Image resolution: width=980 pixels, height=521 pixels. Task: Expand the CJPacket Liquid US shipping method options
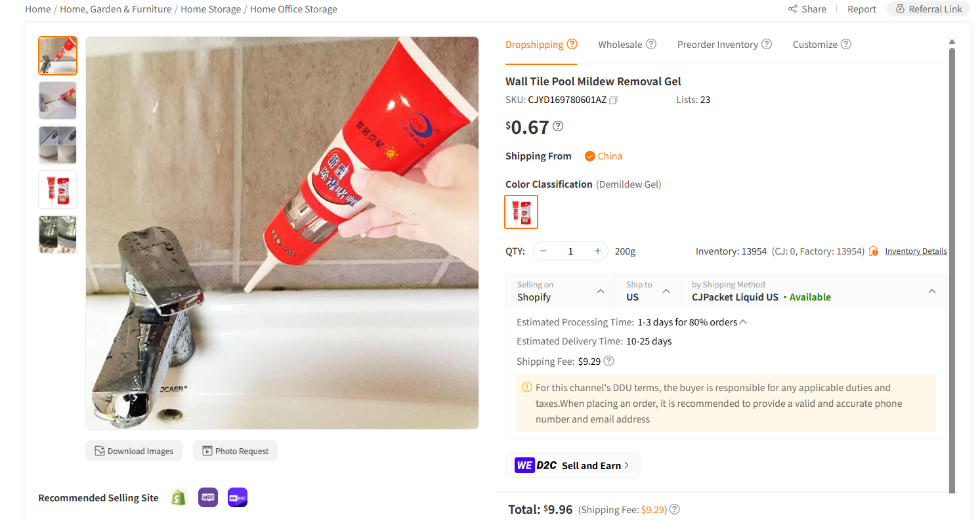click(x=932, y=291)
